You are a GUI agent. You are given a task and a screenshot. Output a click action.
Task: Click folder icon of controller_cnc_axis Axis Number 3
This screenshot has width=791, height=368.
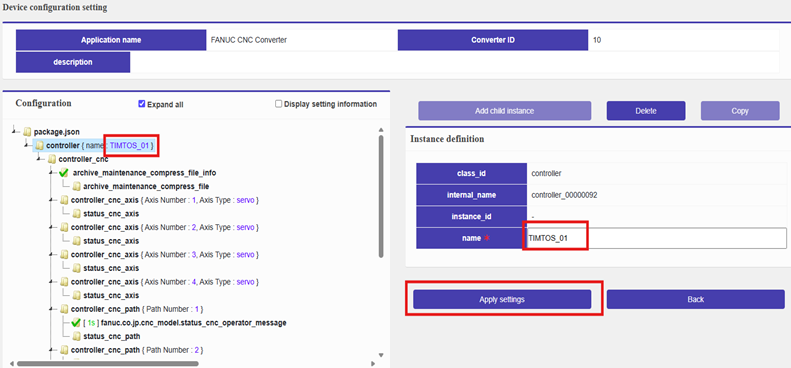(x=64, y=254)
